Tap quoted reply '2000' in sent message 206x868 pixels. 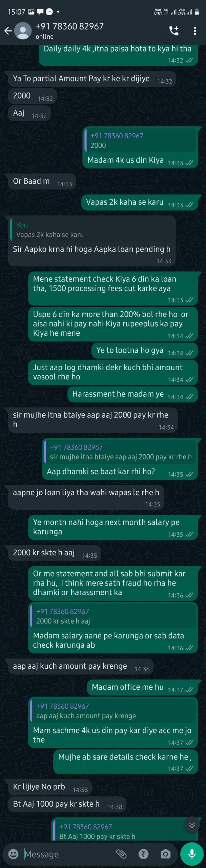click(x=140, y=140)
